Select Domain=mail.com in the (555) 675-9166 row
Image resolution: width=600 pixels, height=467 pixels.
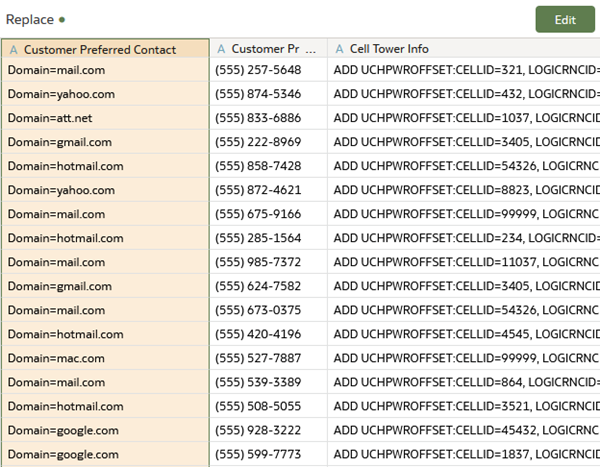[105, 214]
